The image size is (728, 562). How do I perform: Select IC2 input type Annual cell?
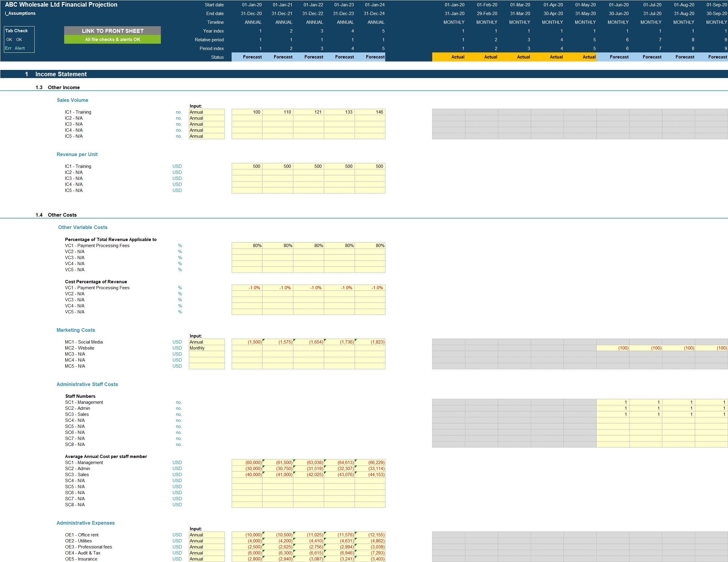coord(207,118)
